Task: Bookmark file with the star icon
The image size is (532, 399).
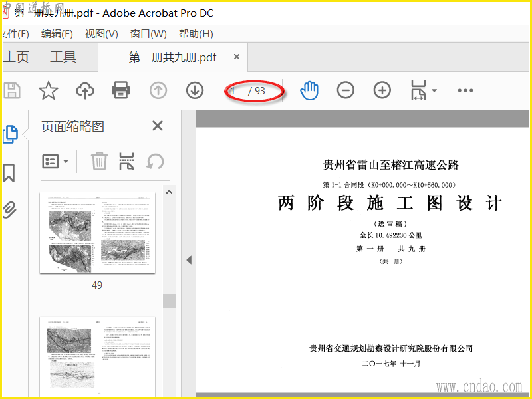Action: click(x=49, y=90)
